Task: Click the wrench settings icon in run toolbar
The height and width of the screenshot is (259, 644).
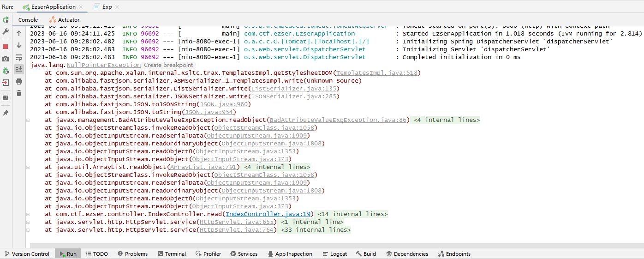Action: 6,31
